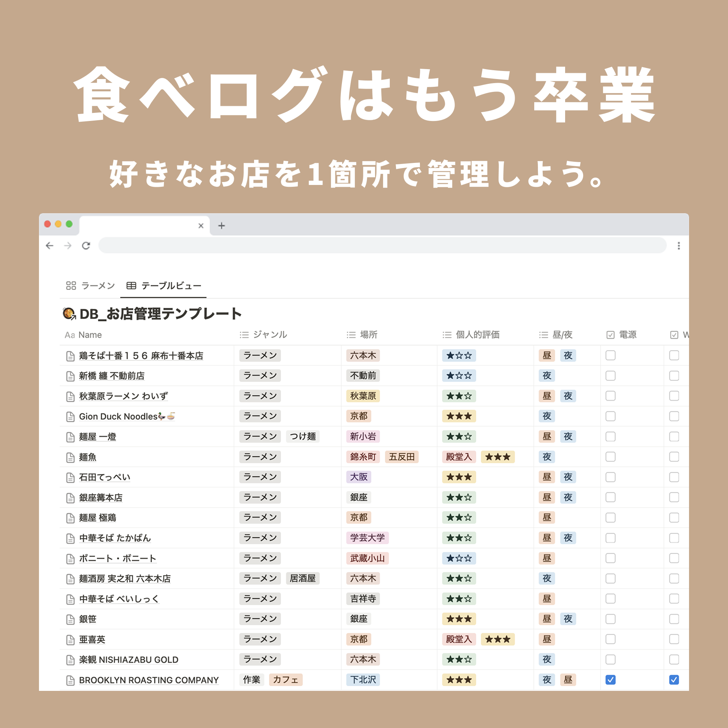The image size is (728, 728).
Task: Open ジャンル column header options
Action: point(270,335)
